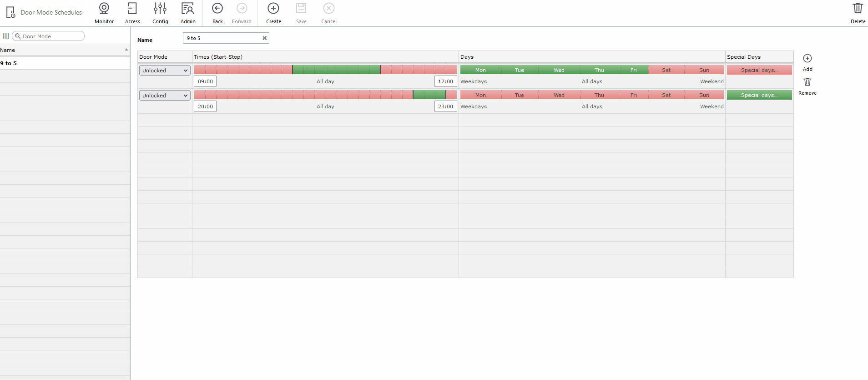The image size is (868, 380).
Task: Select Weekdays link in the 09:00 row
Action: (x=474, y=81)
